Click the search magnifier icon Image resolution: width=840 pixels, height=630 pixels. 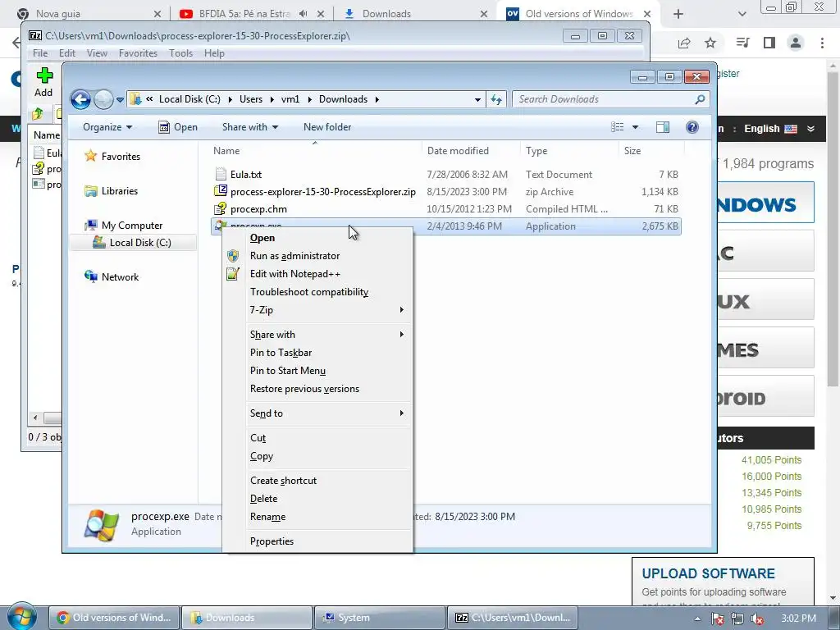pyautogui.click(x=700, y=99)
